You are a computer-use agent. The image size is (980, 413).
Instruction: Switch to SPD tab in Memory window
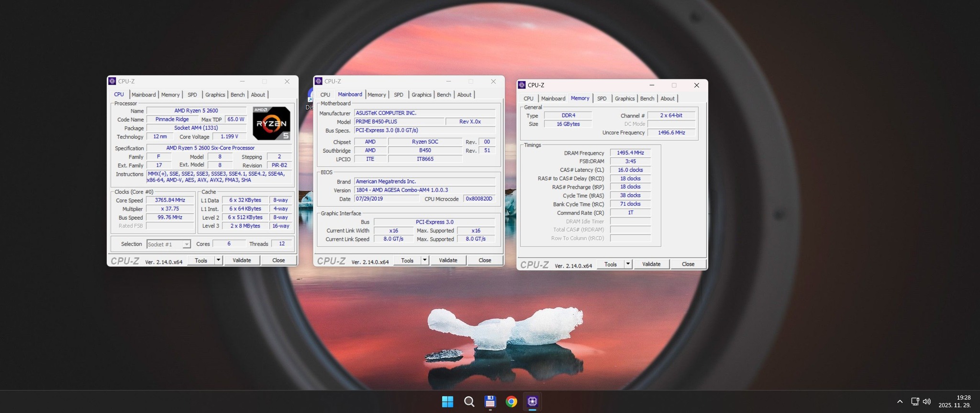pyautogui.click(x=601, y=98)
